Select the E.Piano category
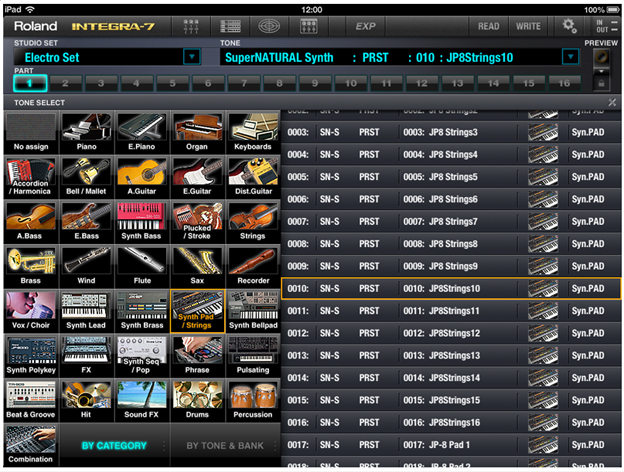624x472 pixels. coord(142,133)
